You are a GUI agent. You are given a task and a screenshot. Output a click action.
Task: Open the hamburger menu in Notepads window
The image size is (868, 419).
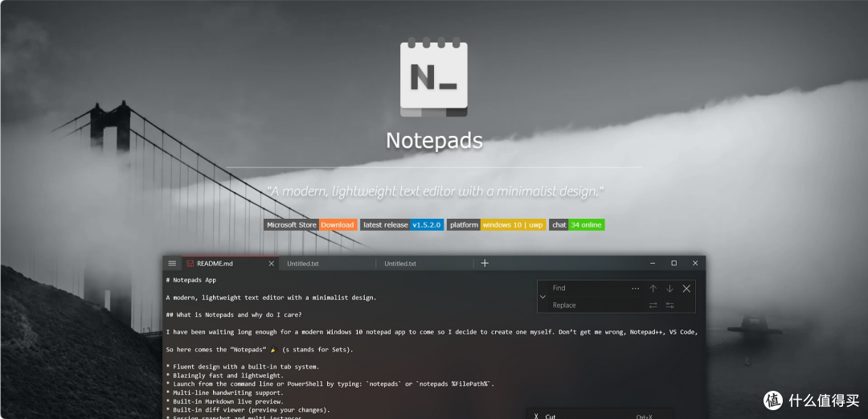[172, 263]
